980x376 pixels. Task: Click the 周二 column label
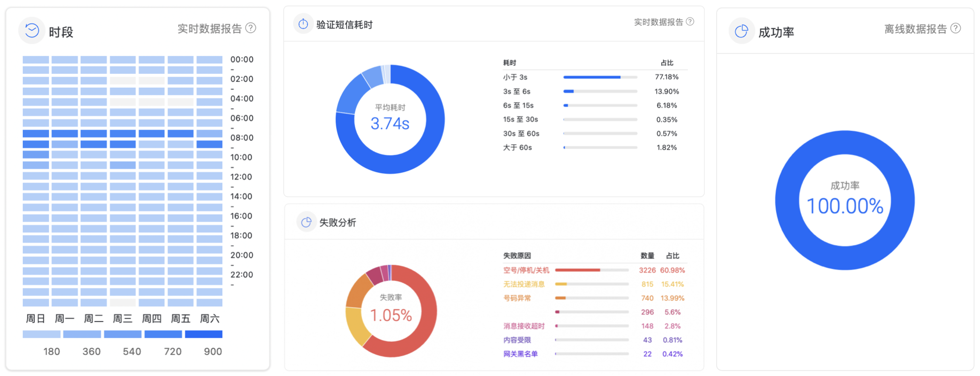click(94, 318)
